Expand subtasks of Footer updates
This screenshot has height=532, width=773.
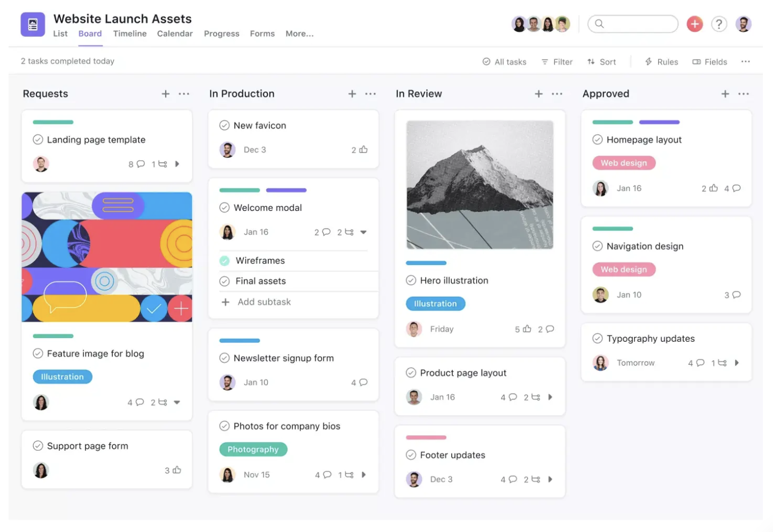click(550, 480)
